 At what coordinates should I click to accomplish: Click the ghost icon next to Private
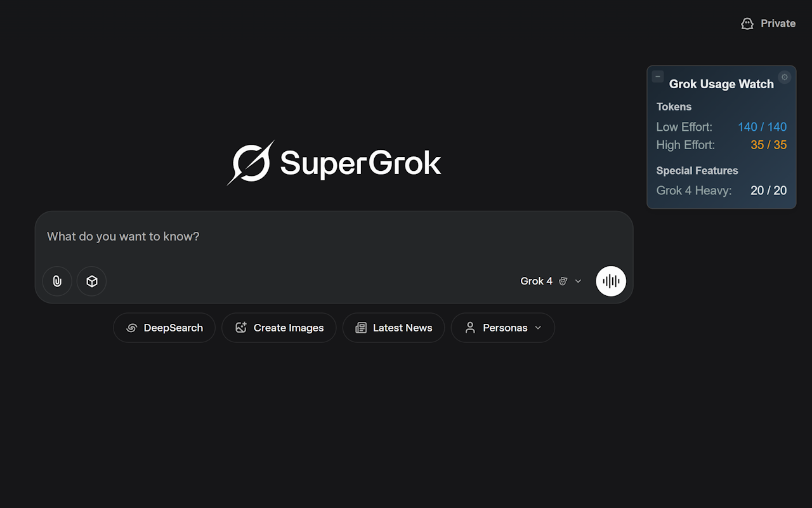coord(747,23)
